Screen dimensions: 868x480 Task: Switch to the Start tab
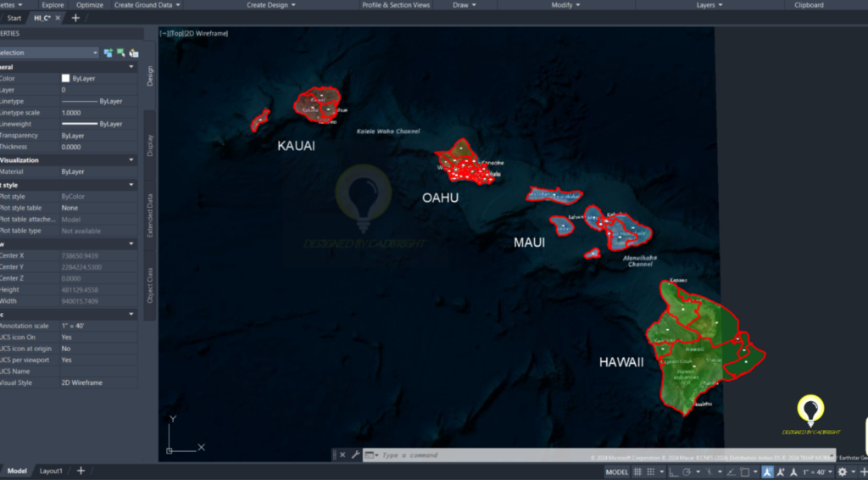click(x=14, y=18)
